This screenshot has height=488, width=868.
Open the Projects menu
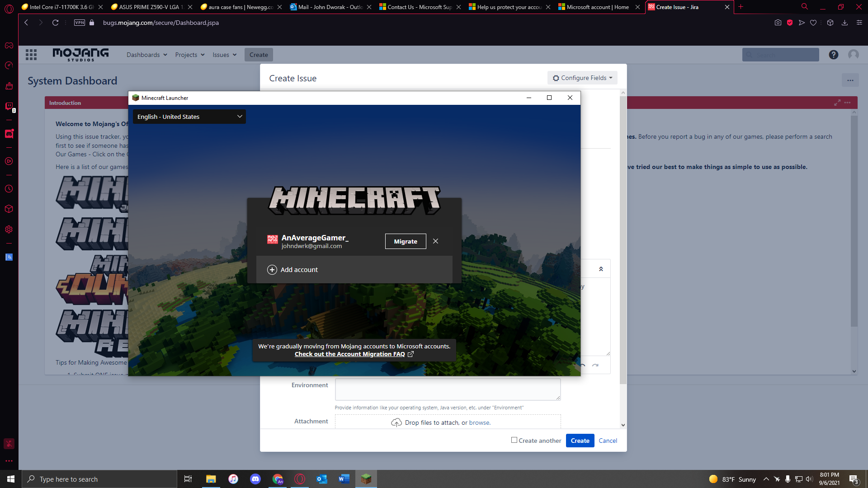(189, 55)
